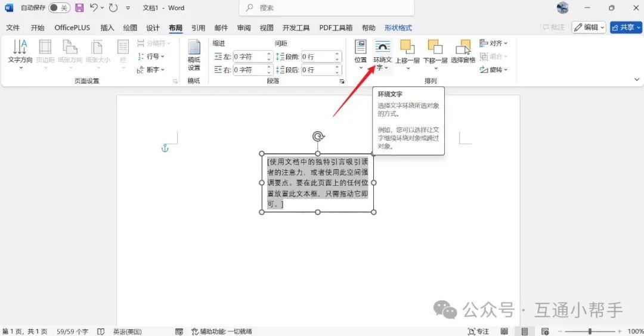Switch to Print Layout view icon

(x=525, y=331)
